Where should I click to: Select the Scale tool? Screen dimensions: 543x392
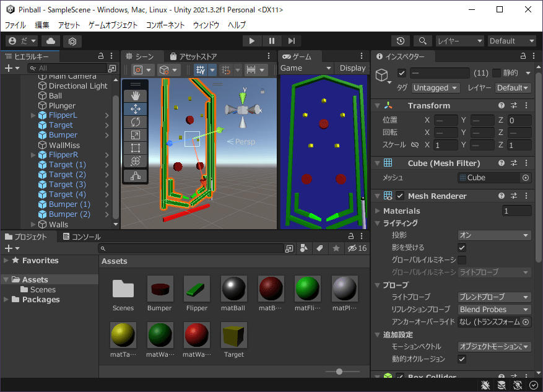coord(136,135)
